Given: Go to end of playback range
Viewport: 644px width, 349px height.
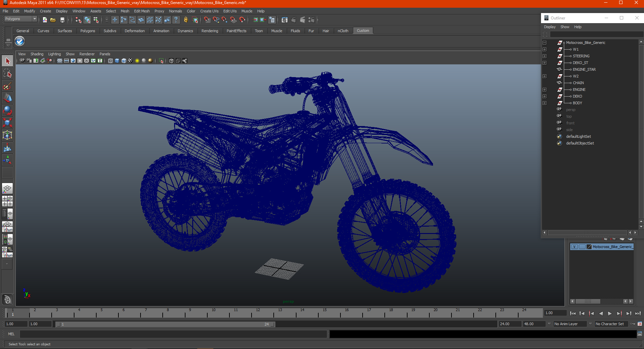Looking at the screenshot, I should 638,313.
